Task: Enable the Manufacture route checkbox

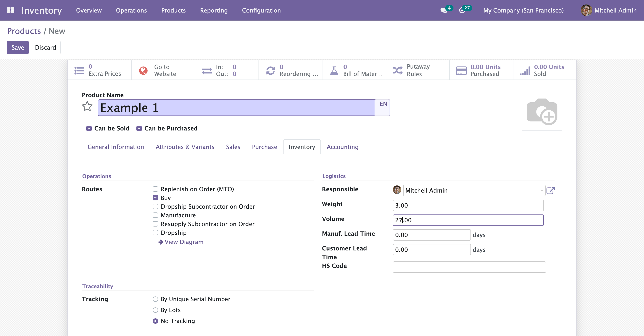Action: coord(155,215)
